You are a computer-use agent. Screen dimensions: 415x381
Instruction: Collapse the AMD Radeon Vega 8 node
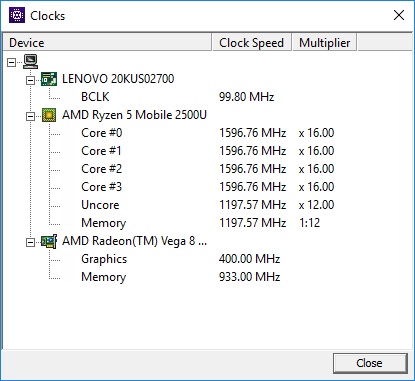pos(30,242)
